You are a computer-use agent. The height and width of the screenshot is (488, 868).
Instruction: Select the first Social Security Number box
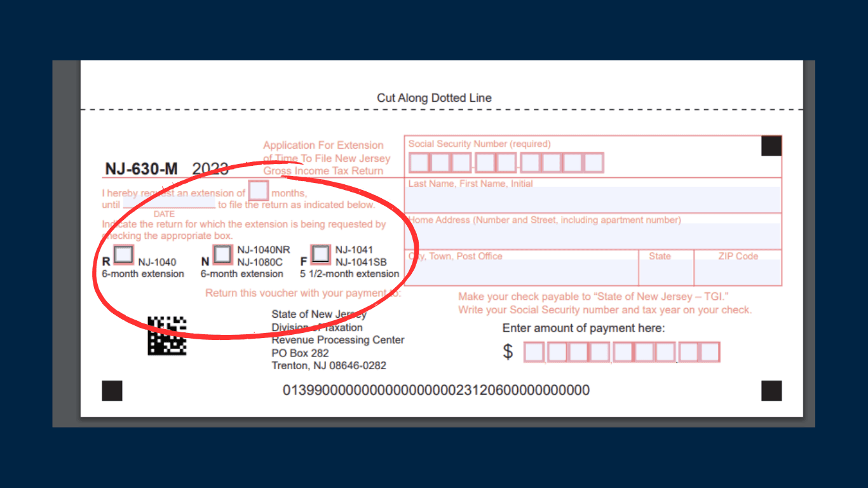pyautogui.click(x=419, y=163)
